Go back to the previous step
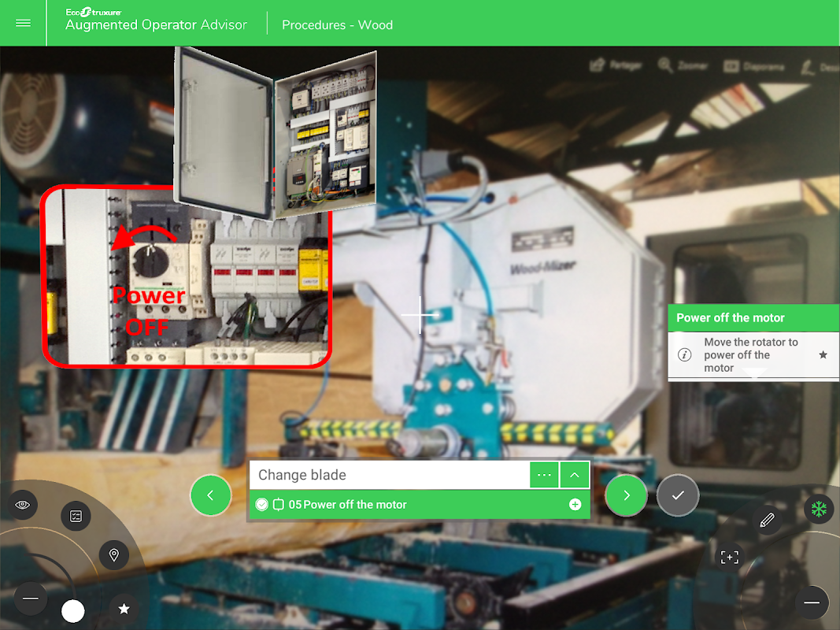The height and width of the screenshot is (630, 840). coord(210,495)
